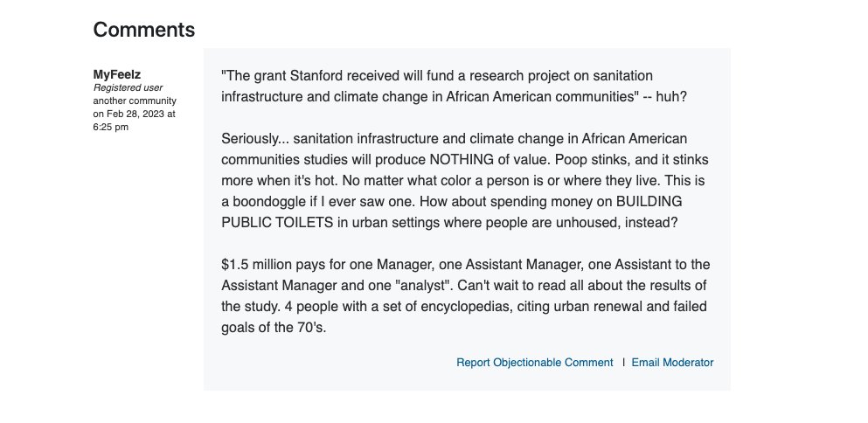
Task: Click the capitalized word NOTHING
Action: tap(462, 160)
